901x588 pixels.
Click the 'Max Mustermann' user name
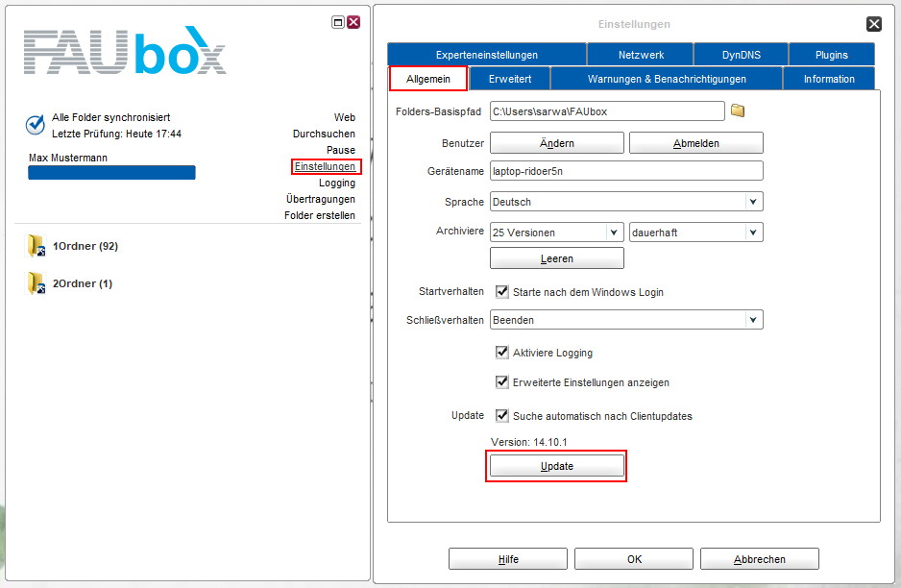point(68,158)
